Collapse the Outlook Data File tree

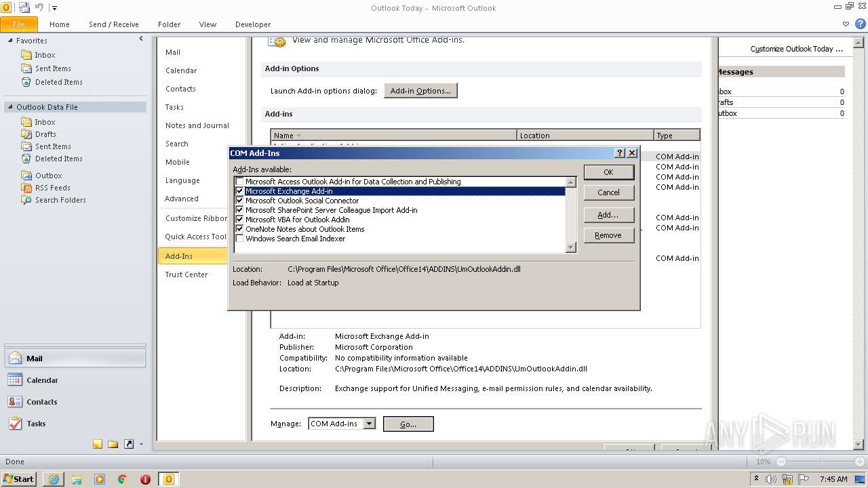coord(11,107)
